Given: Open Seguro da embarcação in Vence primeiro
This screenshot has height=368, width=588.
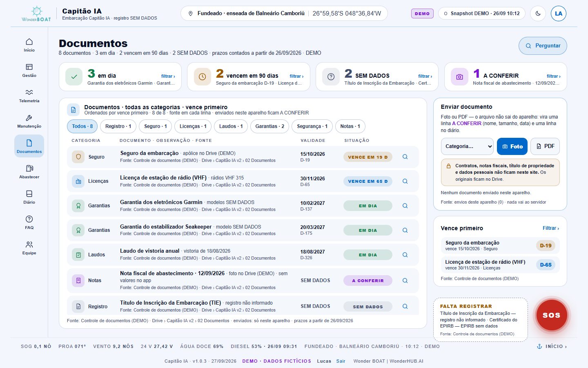Looking at the screenshot, I should point(500,245).
